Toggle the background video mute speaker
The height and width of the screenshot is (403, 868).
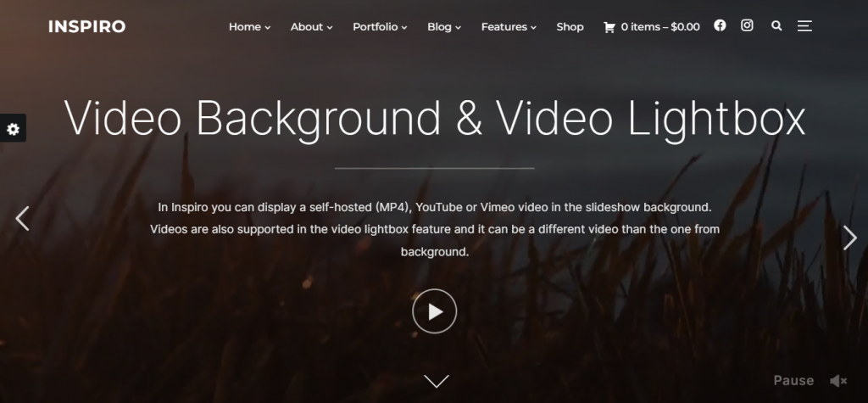point(837,381)
